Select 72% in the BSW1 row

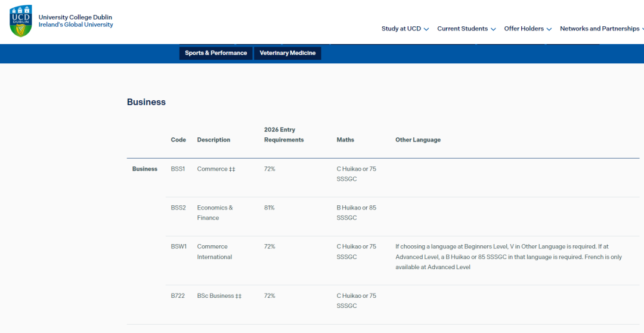point(270,246)
